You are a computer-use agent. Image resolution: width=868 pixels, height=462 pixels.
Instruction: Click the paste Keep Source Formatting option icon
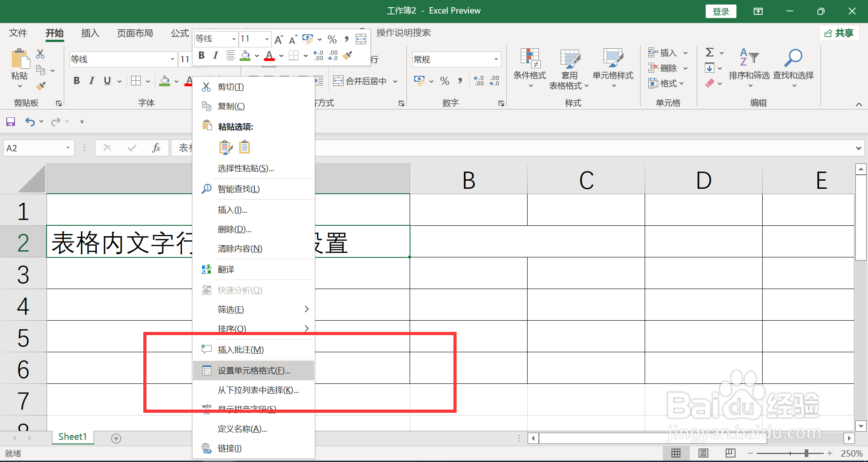coord(226,147)
